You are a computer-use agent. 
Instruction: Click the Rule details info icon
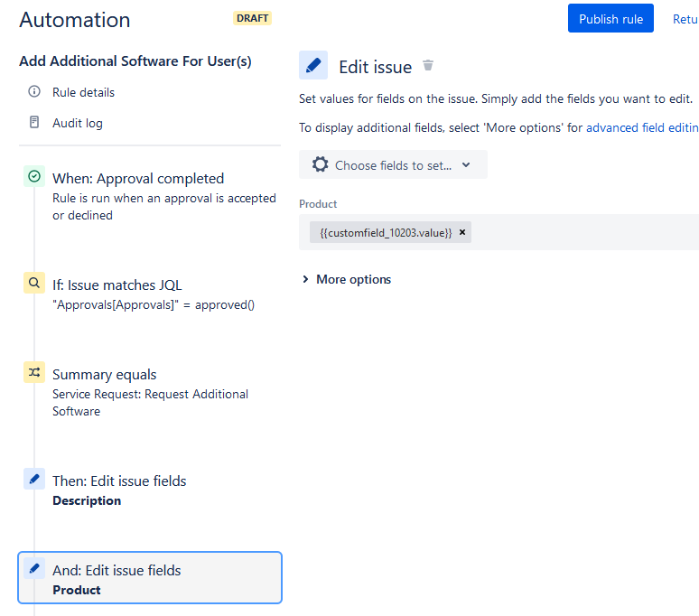click(34, 92)
